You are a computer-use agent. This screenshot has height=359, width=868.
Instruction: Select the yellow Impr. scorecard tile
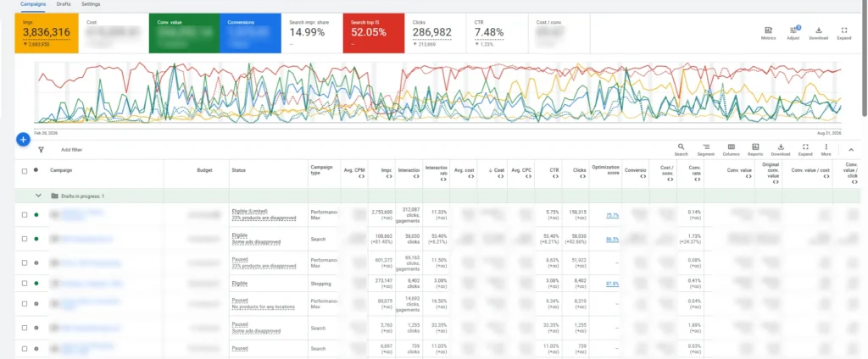47,33
